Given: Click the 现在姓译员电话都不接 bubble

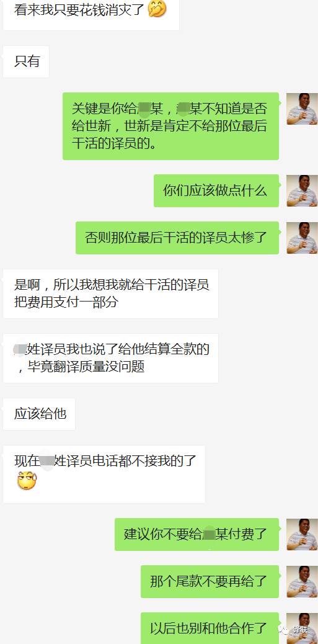Looking at the screenshot, I should pyautogui.click(x=104, y=475).
